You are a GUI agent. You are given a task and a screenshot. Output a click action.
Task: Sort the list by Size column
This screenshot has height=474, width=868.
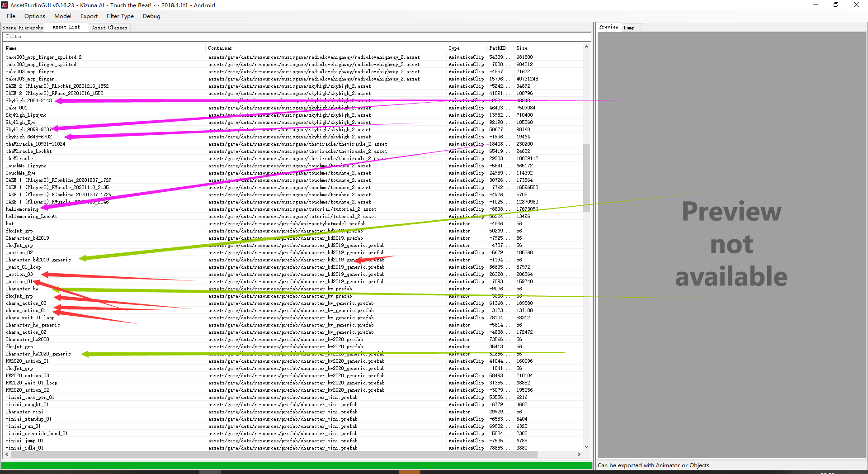522,48
